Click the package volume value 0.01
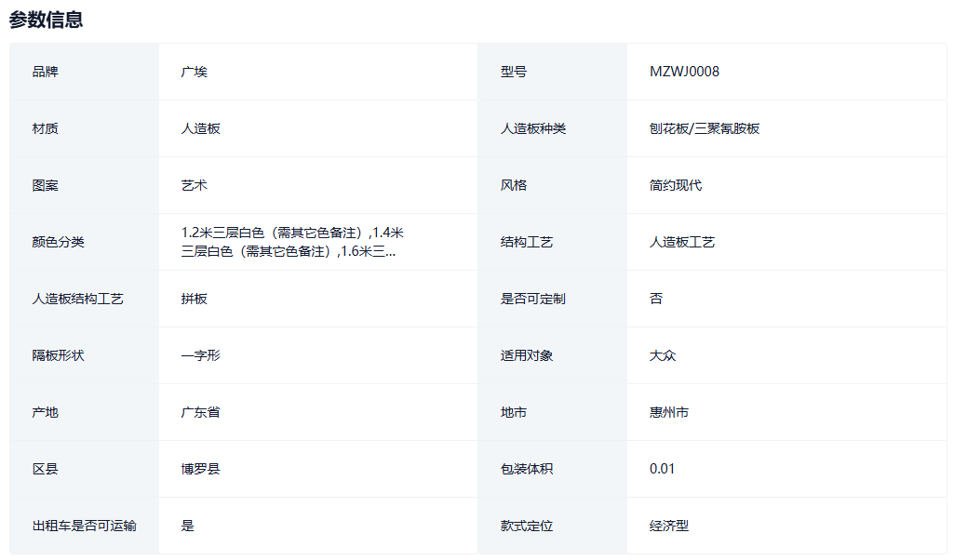This screenshot has width=954, height=560. 662,469
